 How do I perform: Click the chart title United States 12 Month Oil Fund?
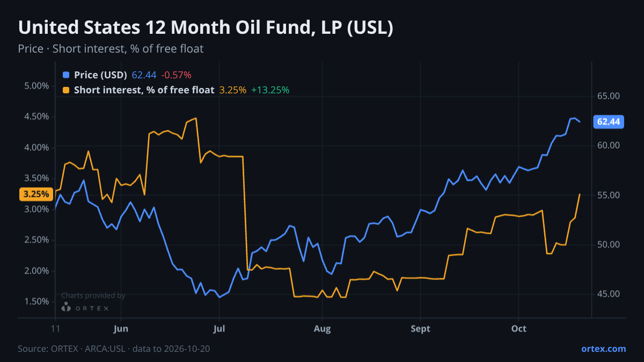pos(206,28)
